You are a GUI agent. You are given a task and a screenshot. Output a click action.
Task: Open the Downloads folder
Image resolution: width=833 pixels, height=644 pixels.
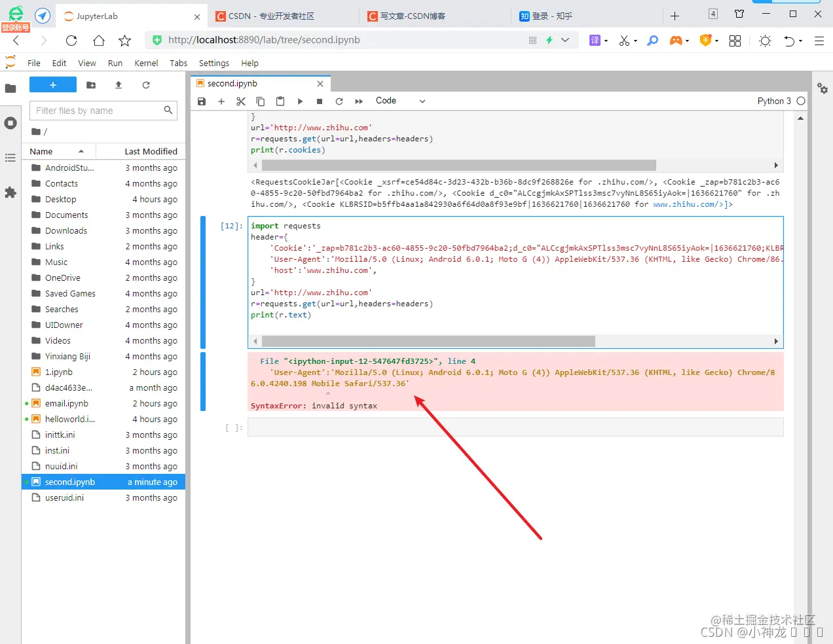click(105, 231)
